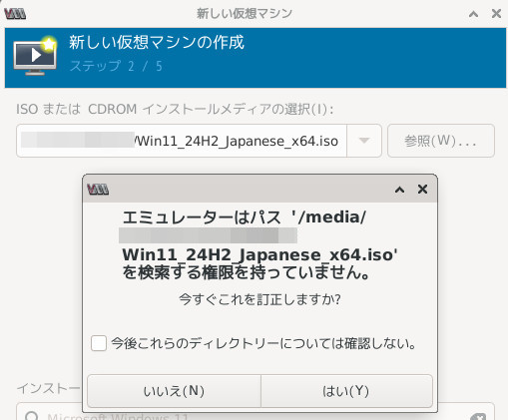
Task: Choose いいえ(N) in the permission dialog
Action: 174,391
